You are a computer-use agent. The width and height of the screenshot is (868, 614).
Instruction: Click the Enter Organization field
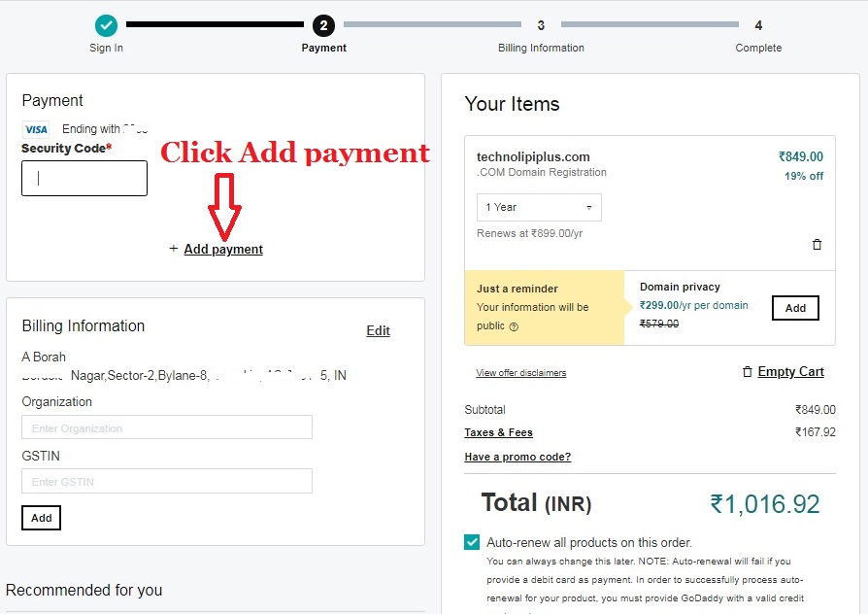(x=167, y=427)
